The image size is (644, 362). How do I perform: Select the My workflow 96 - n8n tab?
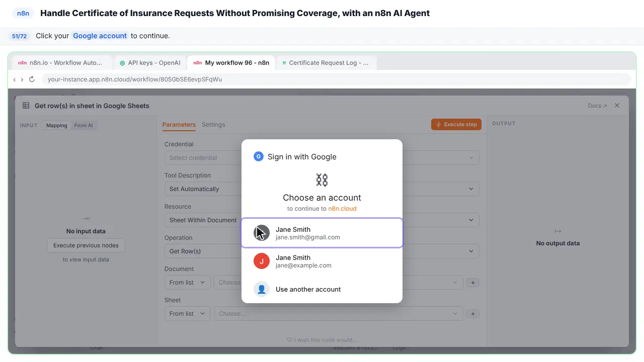tap(231, 63)
